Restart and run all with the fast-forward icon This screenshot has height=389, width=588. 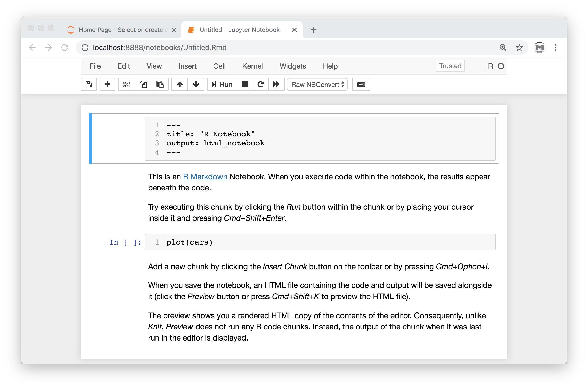276,84
